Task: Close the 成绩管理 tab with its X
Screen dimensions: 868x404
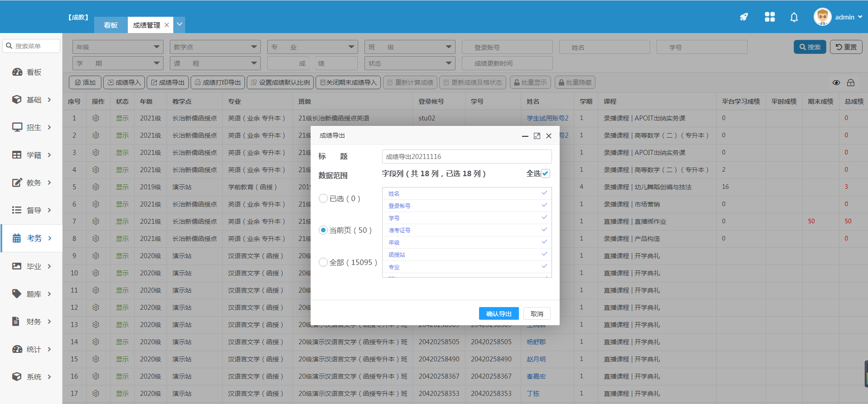Action: (167, 25)
